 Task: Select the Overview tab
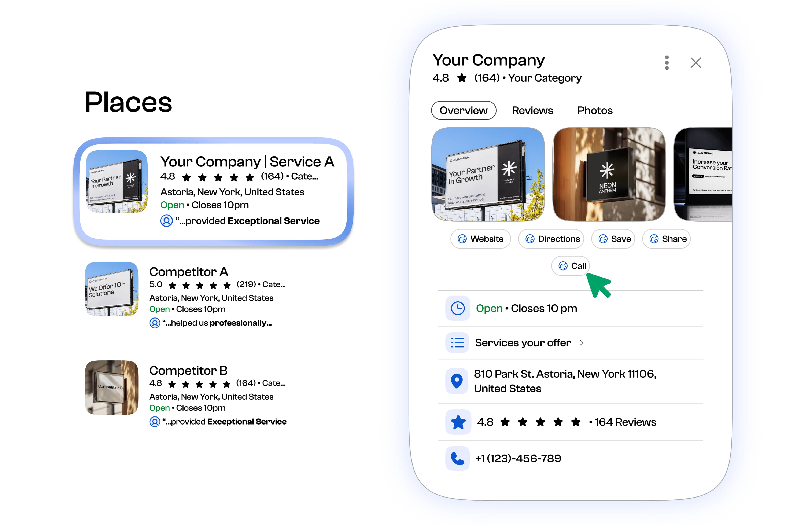tap(464, 110)
